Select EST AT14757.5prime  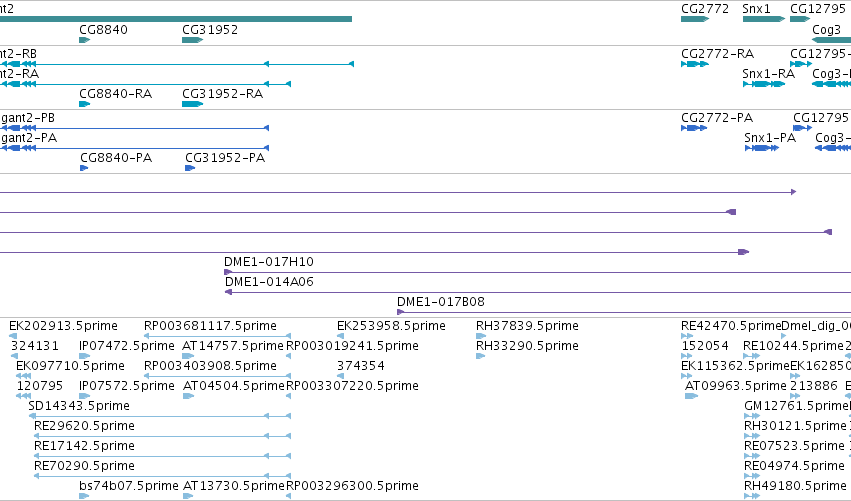[233, 346]
